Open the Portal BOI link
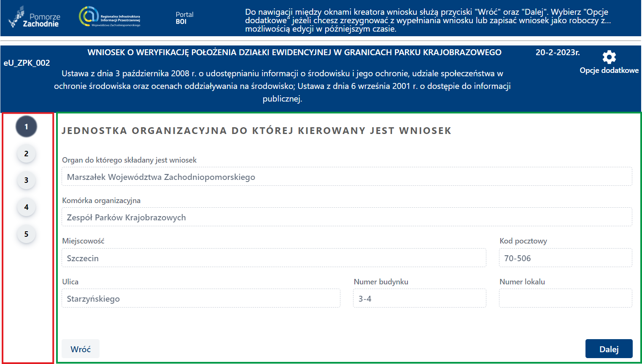This screenshot has width=642, height=364. pos(184,17)
